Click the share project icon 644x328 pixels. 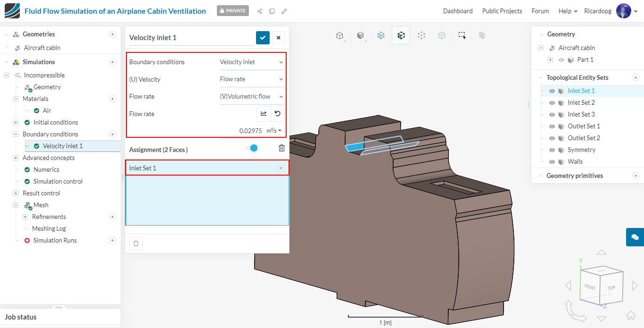260,11
